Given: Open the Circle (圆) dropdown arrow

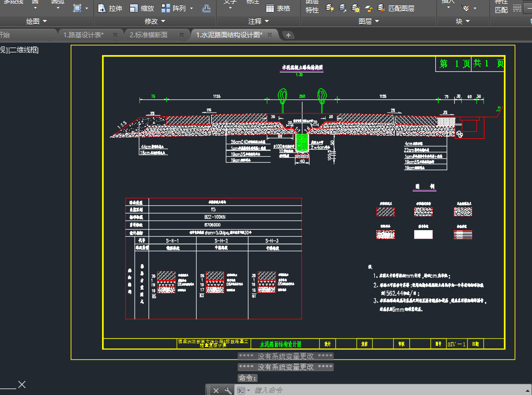Looking at the screenshot, I should tap(35, 8).
